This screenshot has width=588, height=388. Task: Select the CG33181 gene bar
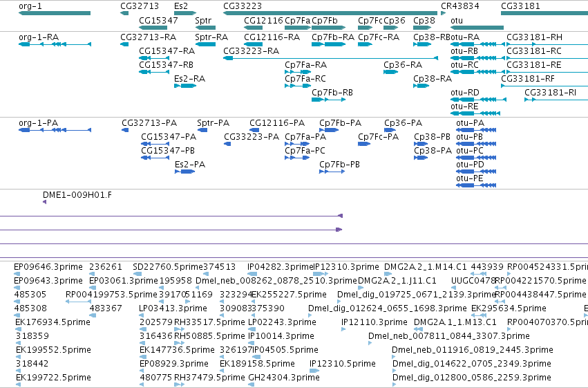click(544, 13)
